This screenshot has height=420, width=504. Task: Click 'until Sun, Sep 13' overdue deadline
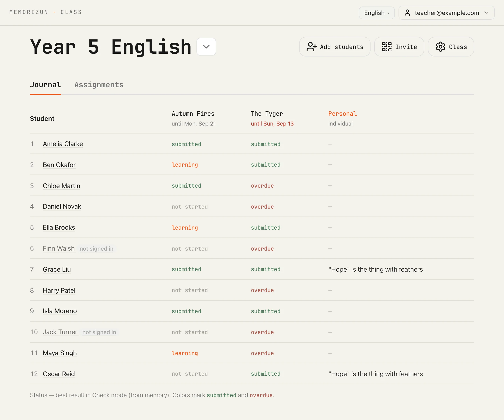pyautogui.click(x=272, y=124)
